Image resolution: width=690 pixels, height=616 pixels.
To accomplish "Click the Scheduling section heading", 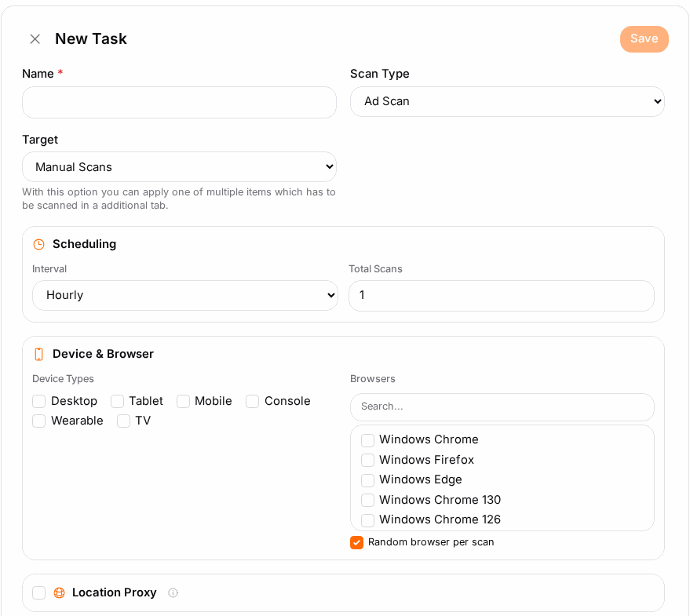I will [x=84, y=244].
